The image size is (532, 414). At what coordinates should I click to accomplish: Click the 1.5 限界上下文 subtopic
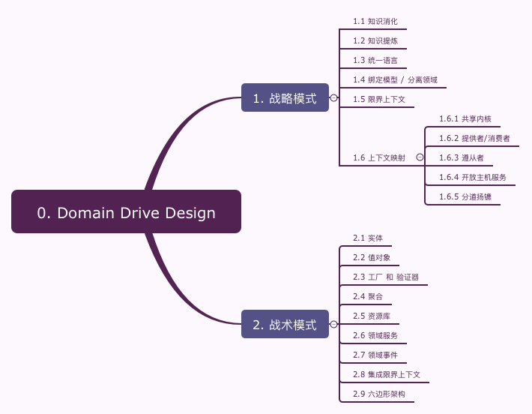click(378, 99)
